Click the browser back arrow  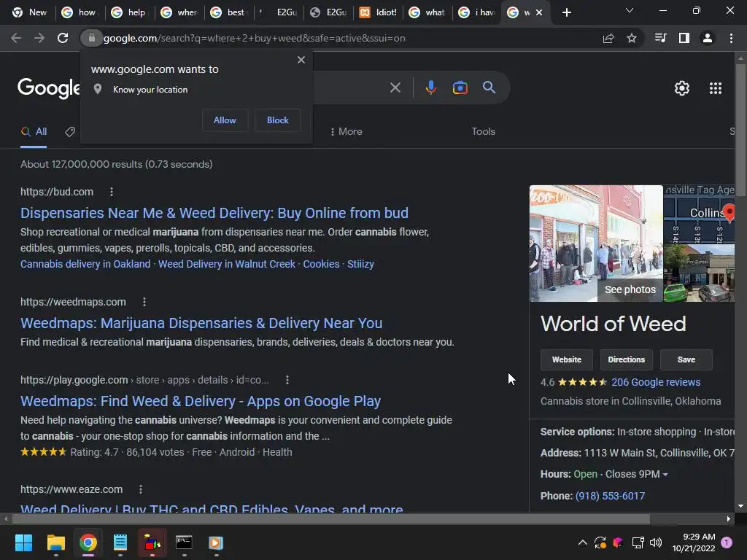16,38
